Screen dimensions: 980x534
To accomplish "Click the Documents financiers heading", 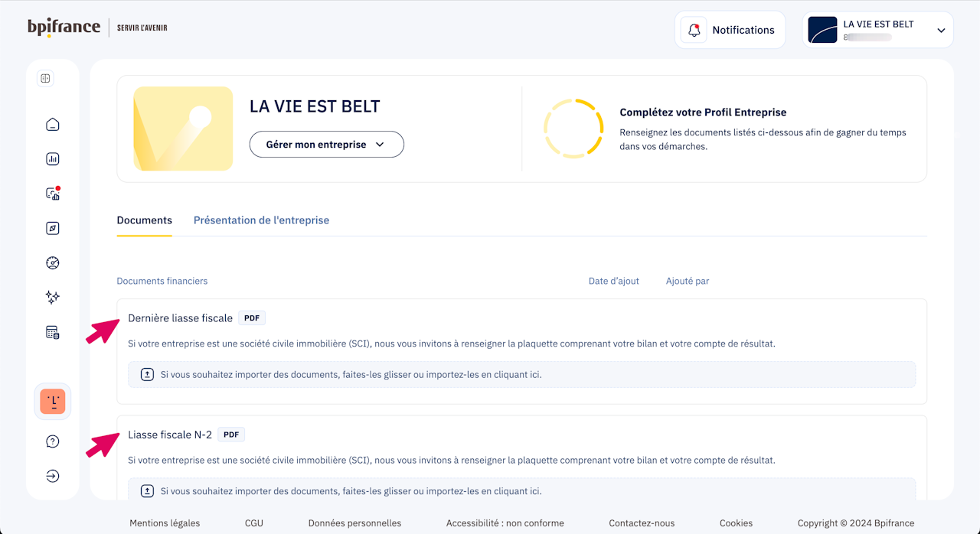I will tap(162, 281).
